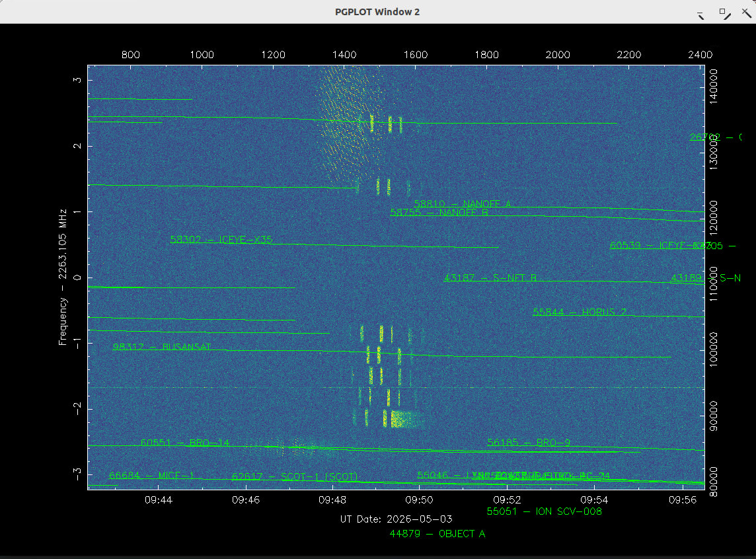Click the 98312 BUSANSAT label
This screenshot has width=756, height=559.
(x=162, y=347)
